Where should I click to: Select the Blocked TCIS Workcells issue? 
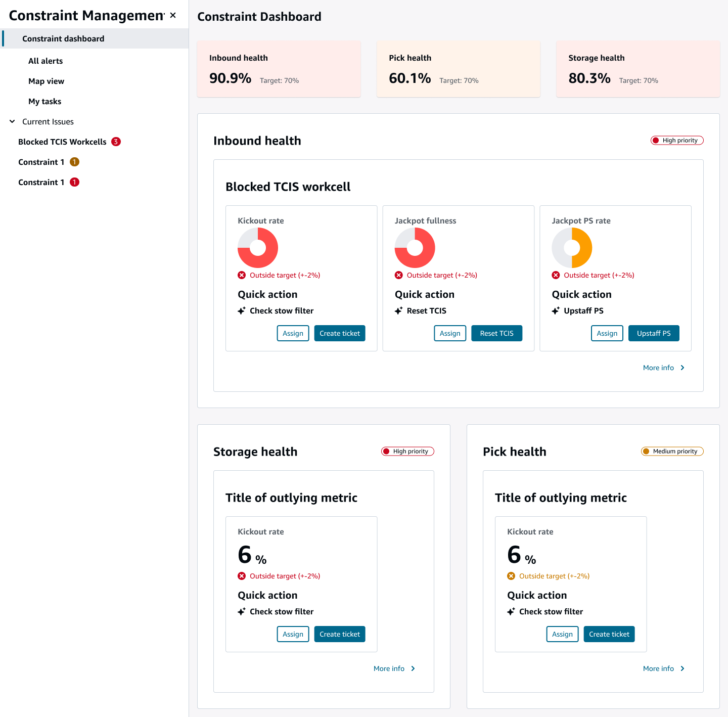coord(62,142)
